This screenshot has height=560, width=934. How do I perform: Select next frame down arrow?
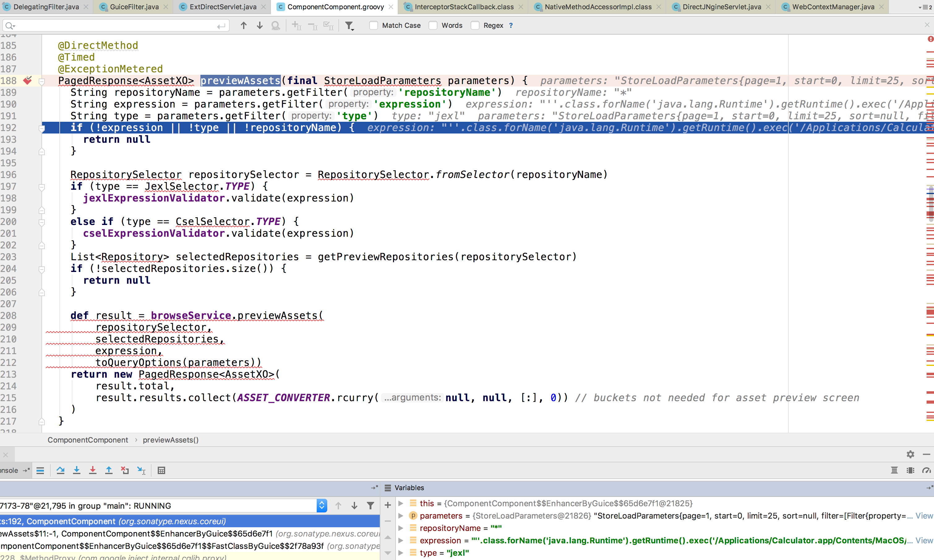354,506
